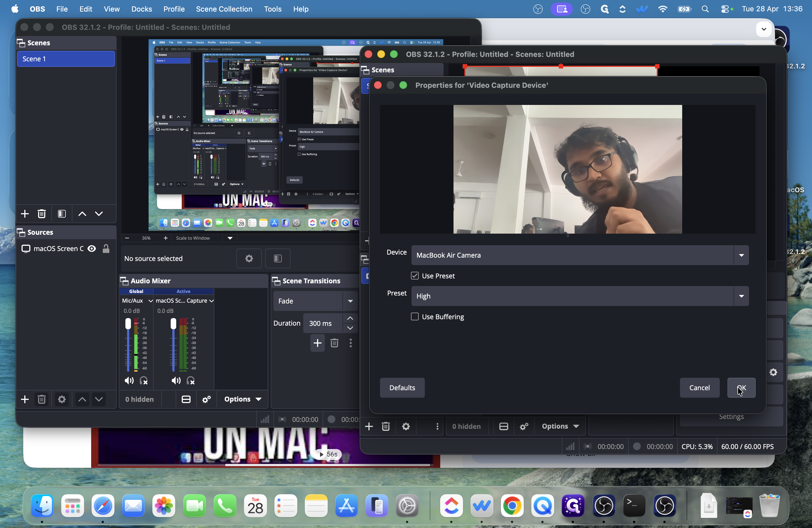Move scene up with Scenes up arrow
812x528 pixels.
tap(82, 214)
